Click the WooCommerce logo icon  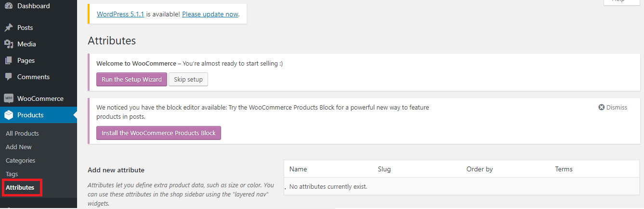point(9,98)
